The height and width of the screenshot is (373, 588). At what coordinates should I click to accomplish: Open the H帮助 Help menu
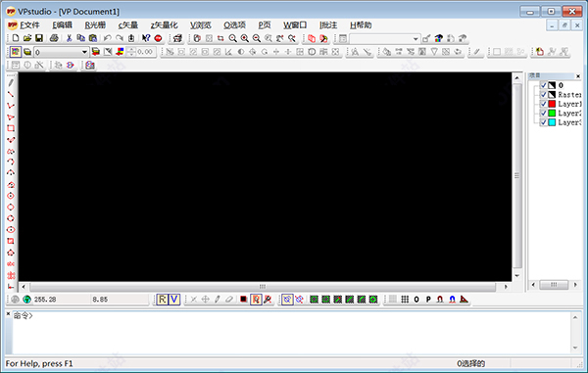[x=361, y=25]
